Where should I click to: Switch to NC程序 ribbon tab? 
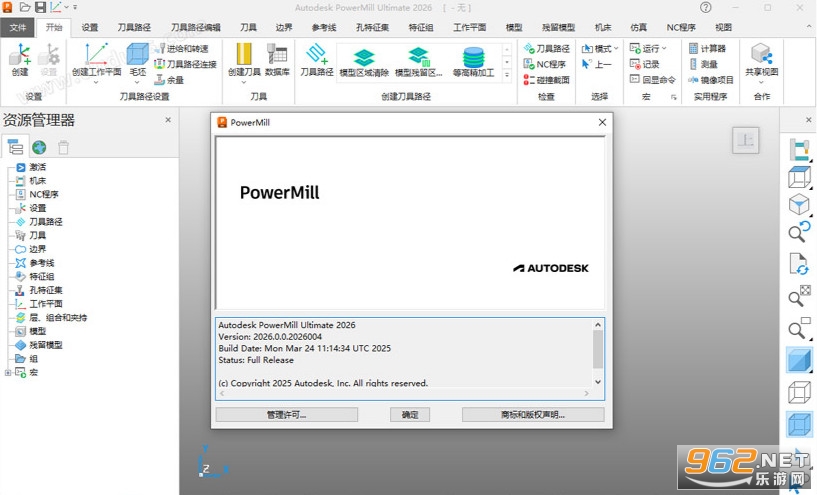click(x=681, y=27)
